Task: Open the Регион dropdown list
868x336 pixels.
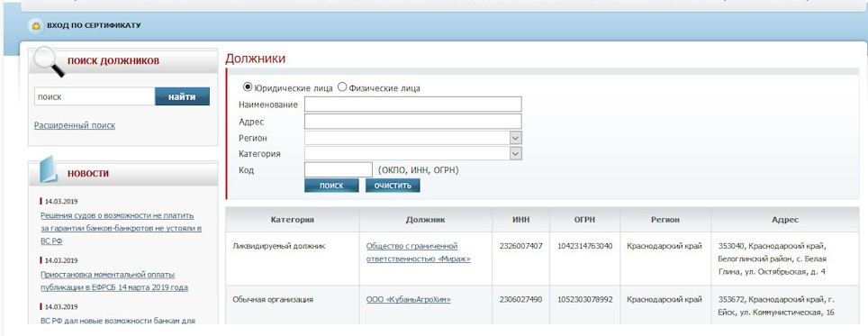Action: 413,138
